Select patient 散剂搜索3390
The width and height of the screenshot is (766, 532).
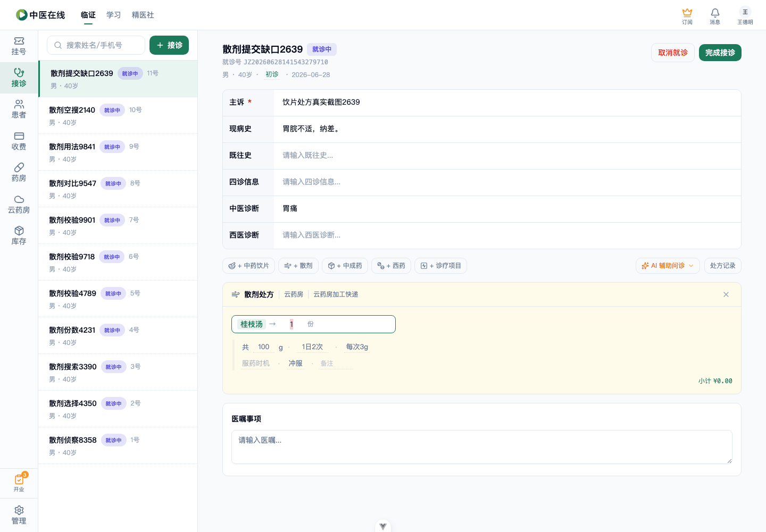coord(118,372)
